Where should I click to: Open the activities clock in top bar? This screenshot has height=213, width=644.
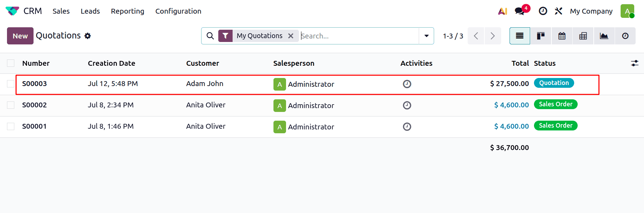pos(543,11)
